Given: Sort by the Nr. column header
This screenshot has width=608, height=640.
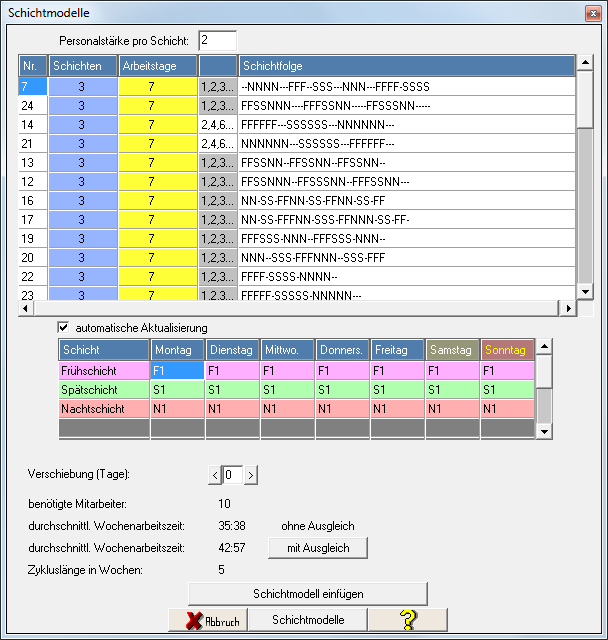Looking at the screenshot, I should click(33, 66).
